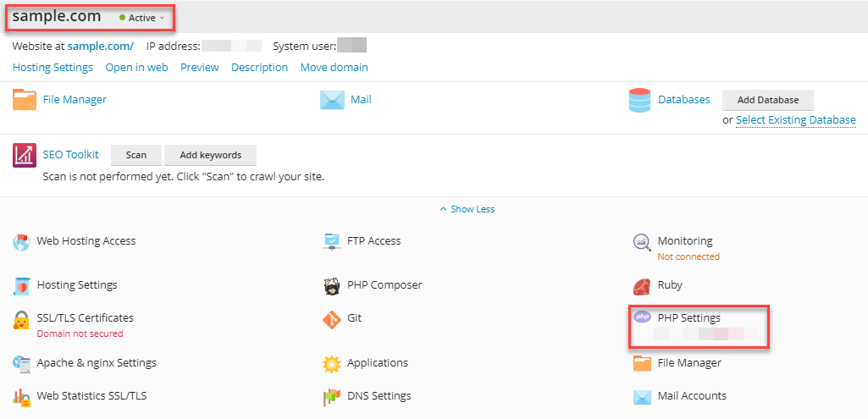868x419 pixels.
Task: Open the Applications gear icon
Action: click(332, 363)
